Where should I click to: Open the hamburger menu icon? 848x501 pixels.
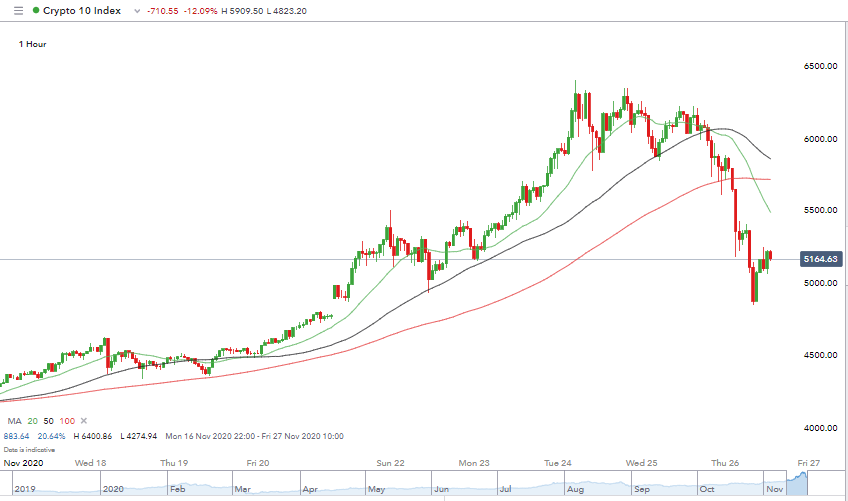point(18,11)
